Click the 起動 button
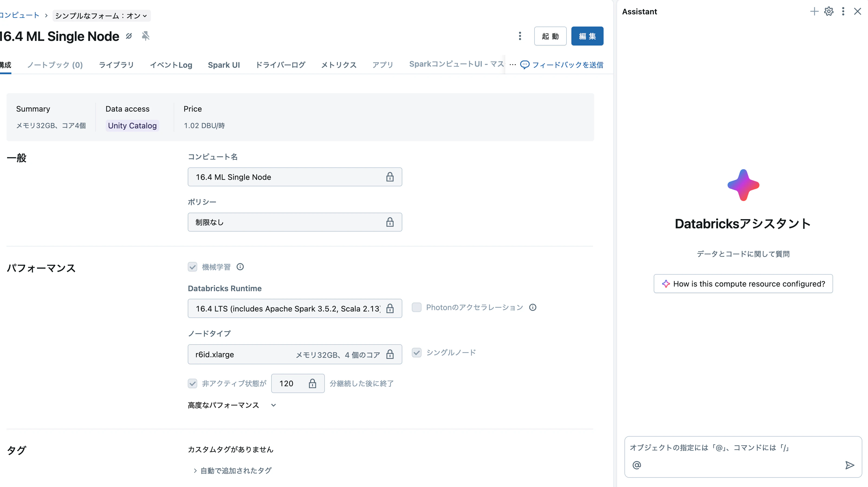Image resolution: width=868 pixels, height=487 pixels. coord(550,36)
